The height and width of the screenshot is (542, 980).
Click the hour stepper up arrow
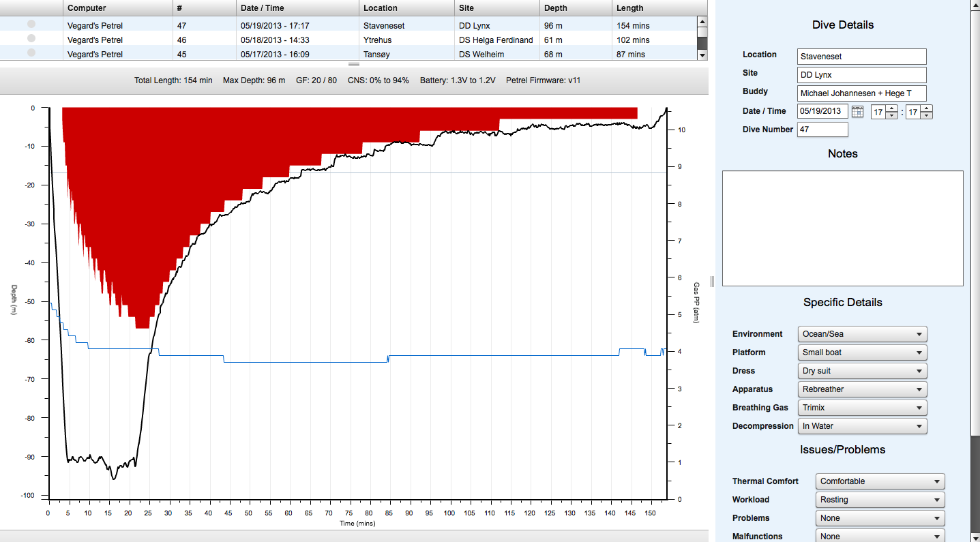[891, 108]
